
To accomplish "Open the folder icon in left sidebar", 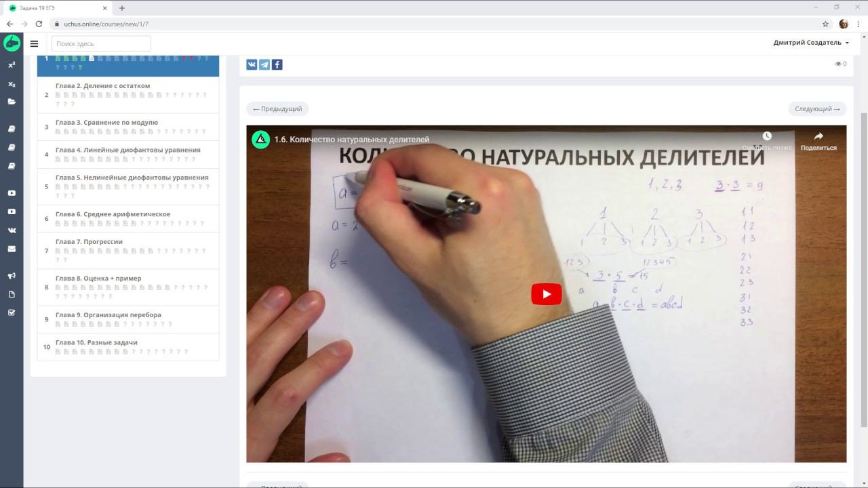I will point(12,102).
